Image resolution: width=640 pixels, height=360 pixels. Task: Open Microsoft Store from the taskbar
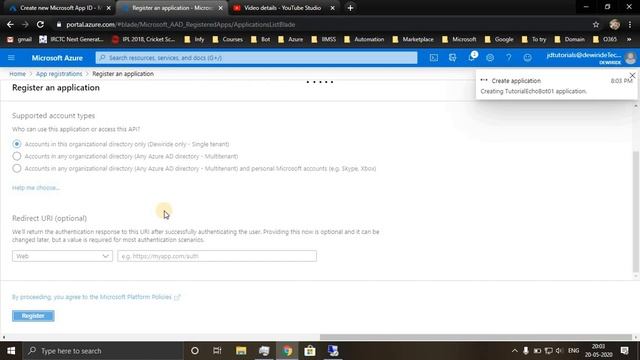pyautogui.click(x=310, y=351)
